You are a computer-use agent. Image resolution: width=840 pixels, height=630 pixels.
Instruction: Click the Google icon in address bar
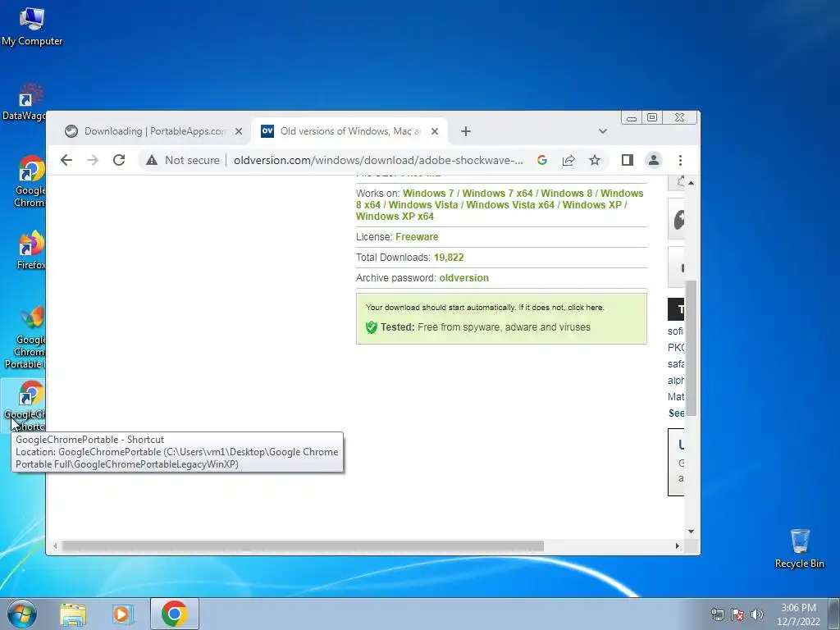(x=542, y=160)
